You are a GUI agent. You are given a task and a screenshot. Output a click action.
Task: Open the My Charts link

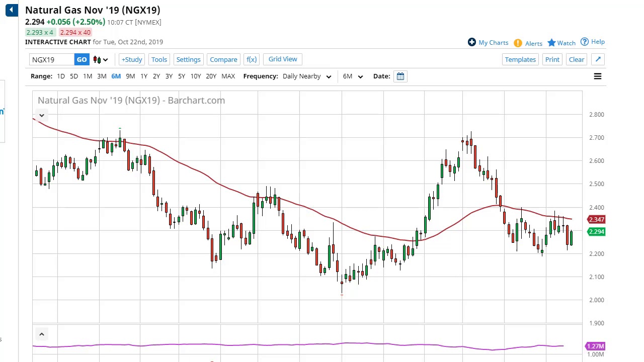(493, 43)
